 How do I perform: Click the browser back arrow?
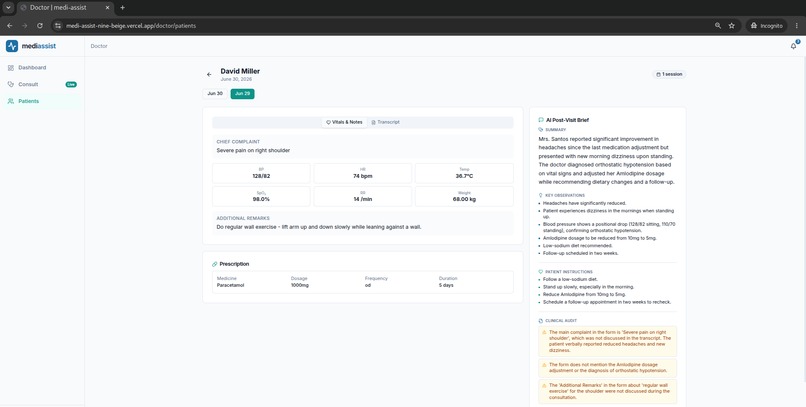coord(10,26)
